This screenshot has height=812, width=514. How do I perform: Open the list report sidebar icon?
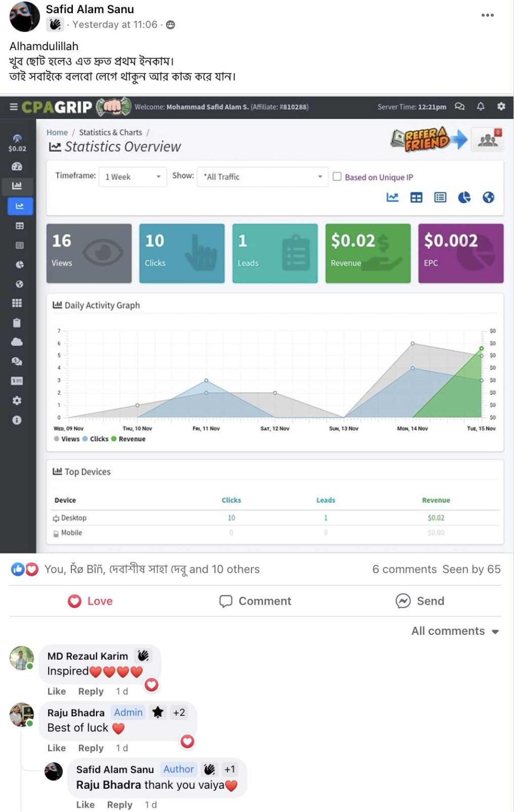coord(20,245)
